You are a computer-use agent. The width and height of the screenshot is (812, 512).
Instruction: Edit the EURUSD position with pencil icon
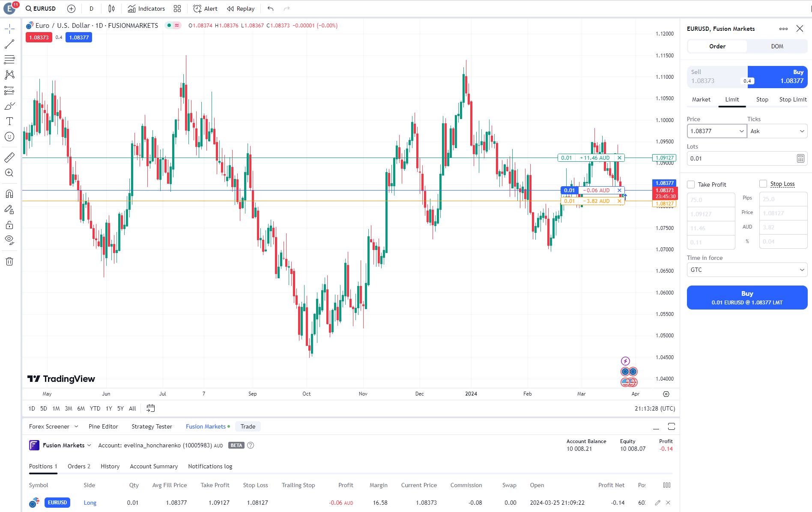coord(658,503)
